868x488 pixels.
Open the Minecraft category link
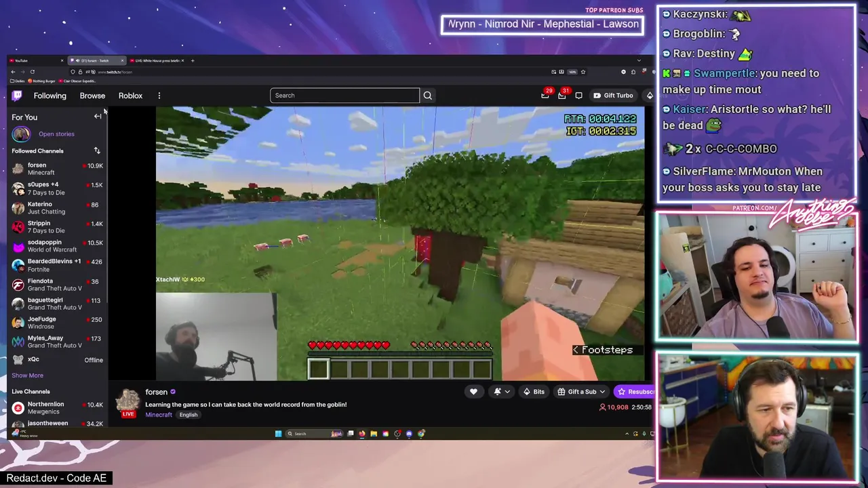point(159,415)
